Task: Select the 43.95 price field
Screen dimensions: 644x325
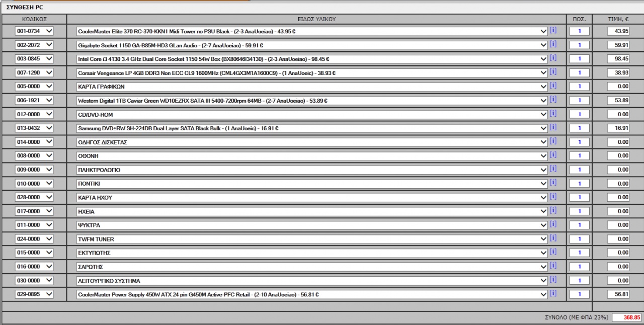Action: pyautogui.click(x=618, y=31)
